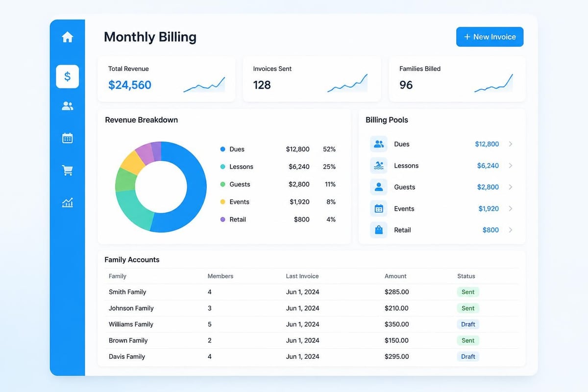588x392 pixels.
Task: Open the calendar icon in sidebar
Action: click(67, 138)
